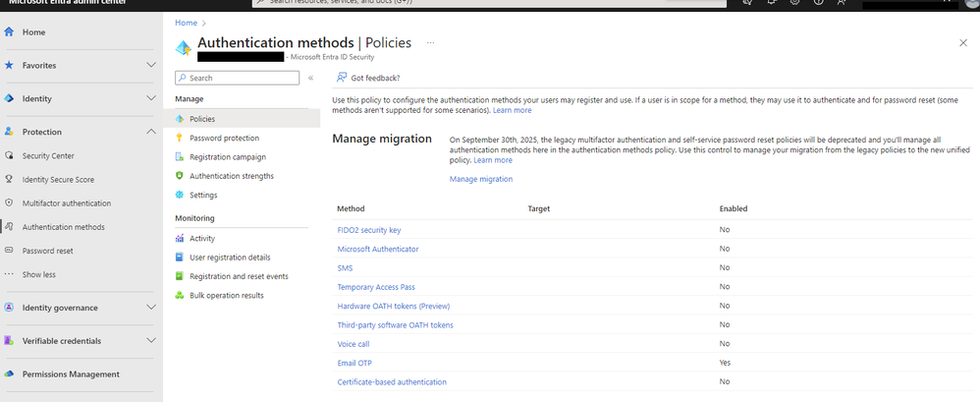Click the Manage migration link

(x=481, y=179)
